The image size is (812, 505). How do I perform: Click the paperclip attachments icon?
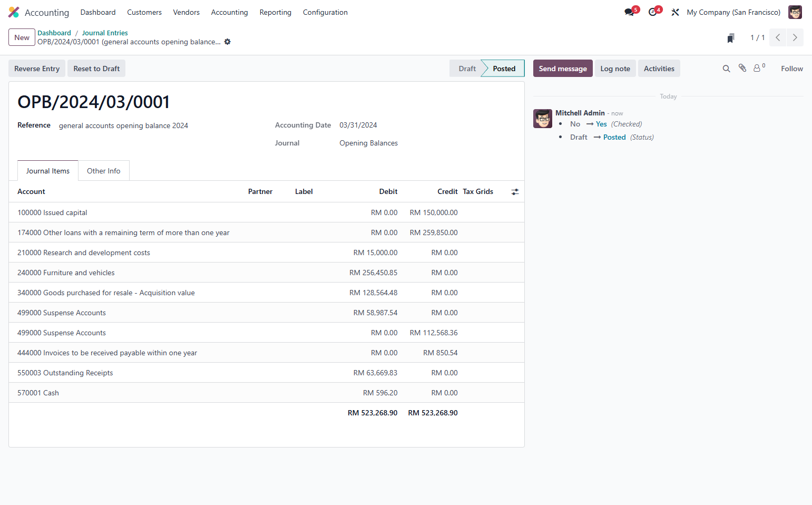point(742,68)
